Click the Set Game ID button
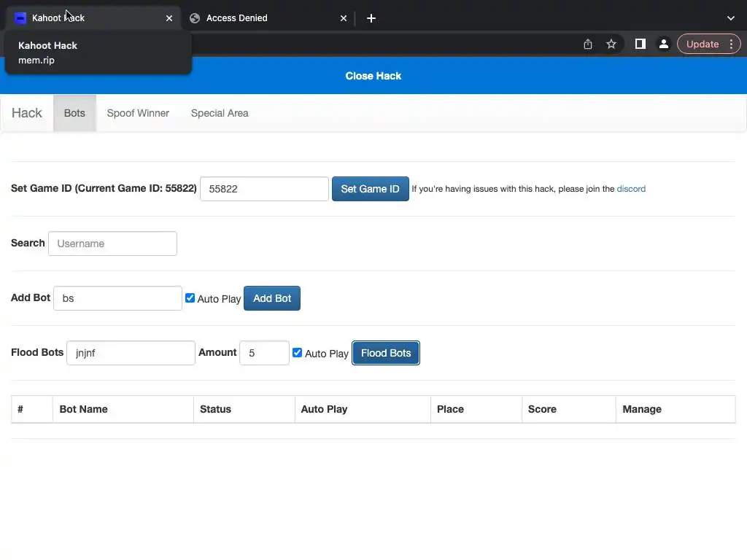The height and width of the screenshot is (560, 747). (370, 189)
